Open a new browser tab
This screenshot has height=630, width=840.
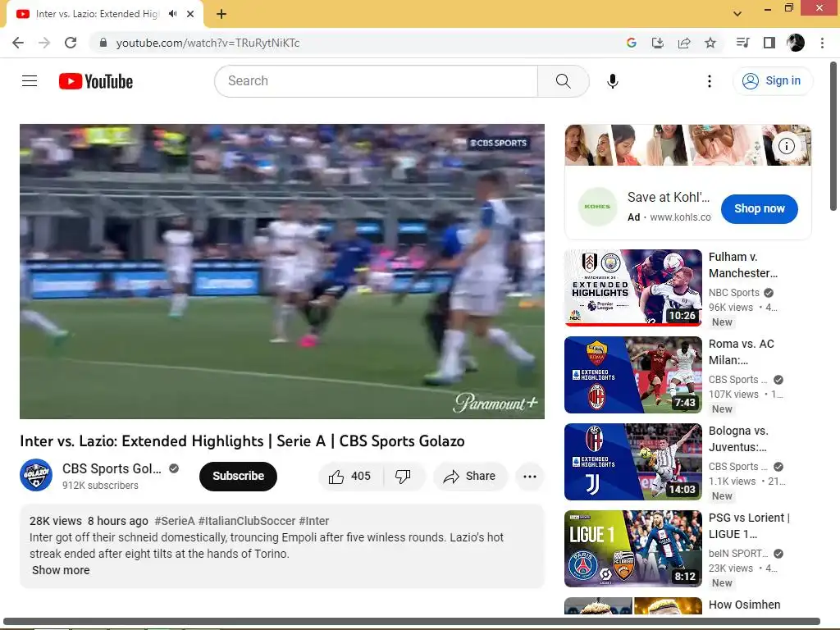tap(221, 14)
